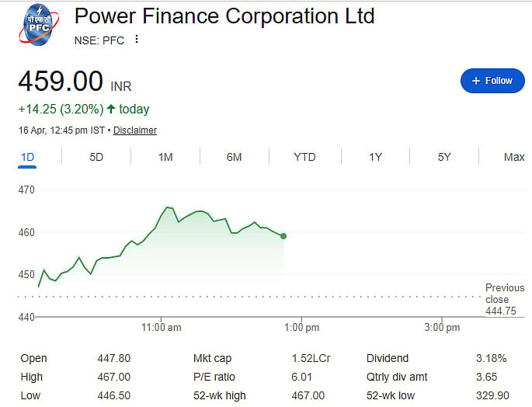View the 1Y chart range
The height and width of the screenshot is (407, 532).
pos(375,157)
